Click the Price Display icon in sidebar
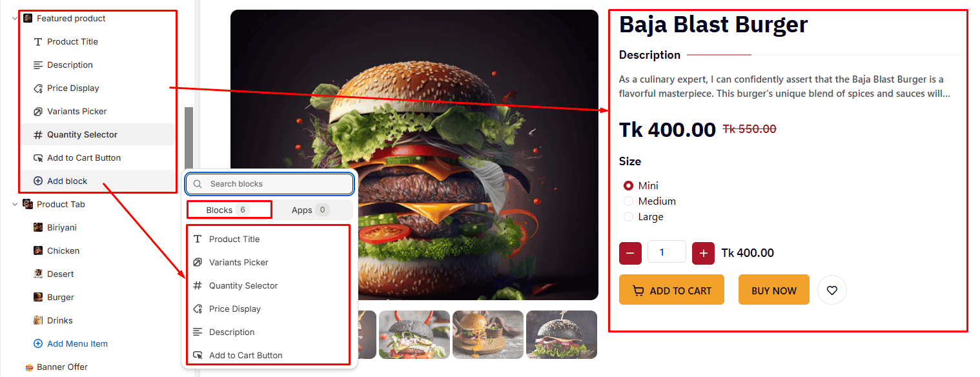The height and width of the screenshot is (377, 980). point(38,88)
